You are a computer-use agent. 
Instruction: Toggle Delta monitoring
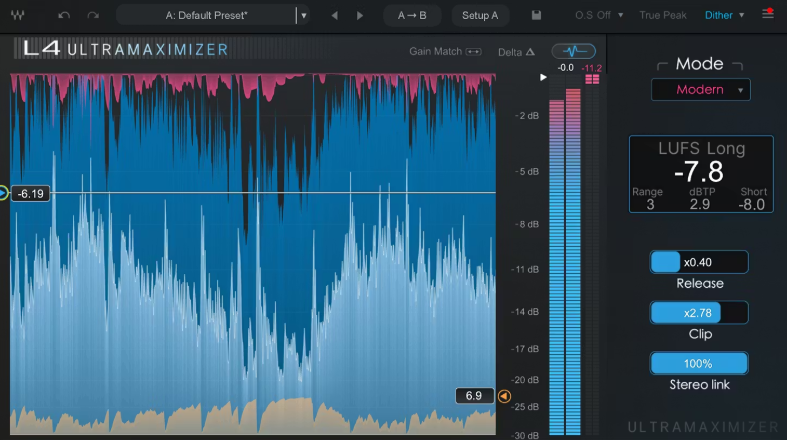[x=516, y=52]
